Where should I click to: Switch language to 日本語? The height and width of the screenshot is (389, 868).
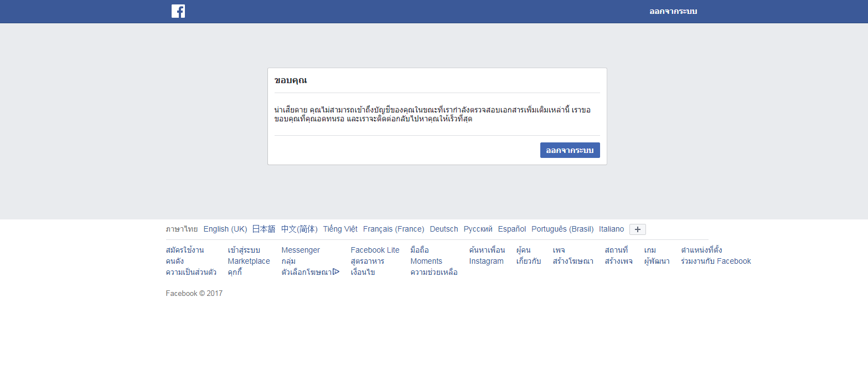(x=263, y=229)
